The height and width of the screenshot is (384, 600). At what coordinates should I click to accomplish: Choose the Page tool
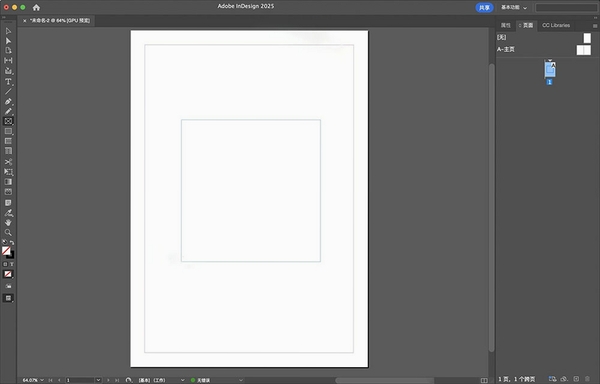pyautogui.click(x=8, y=50)
